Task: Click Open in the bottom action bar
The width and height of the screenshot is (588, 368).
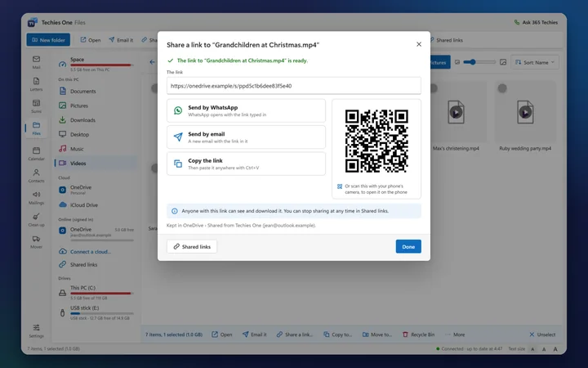Action: [x=222, y=334]
